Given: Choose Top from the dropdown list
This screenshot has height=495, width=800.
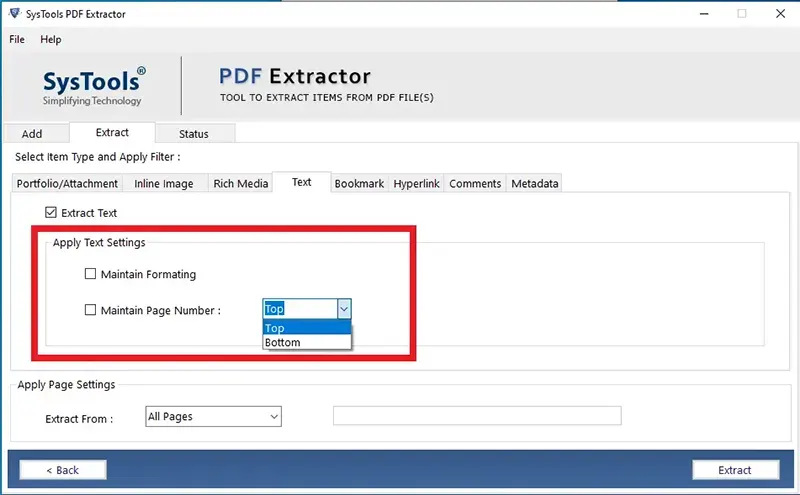Looking at the screenshot, I should coord(307,328).
